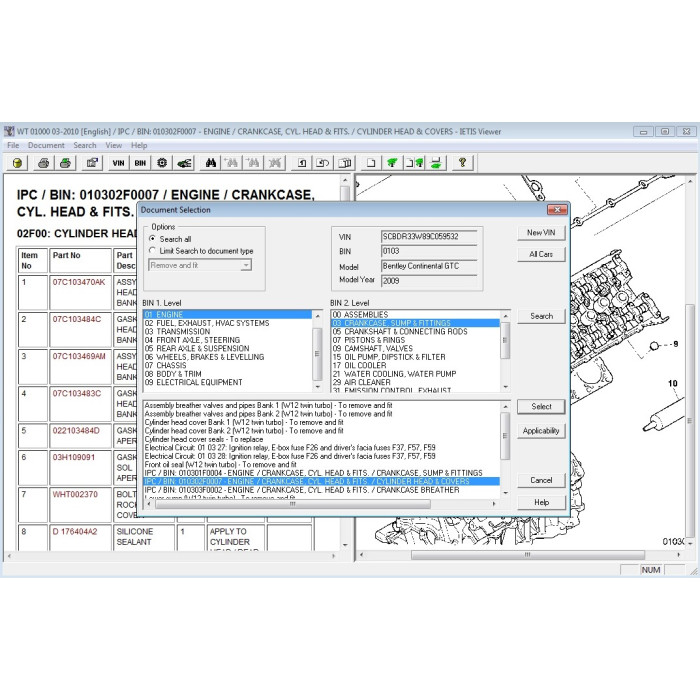Open the View menu
This screenshot has width=700, height=700.
(x=113, y=146)
